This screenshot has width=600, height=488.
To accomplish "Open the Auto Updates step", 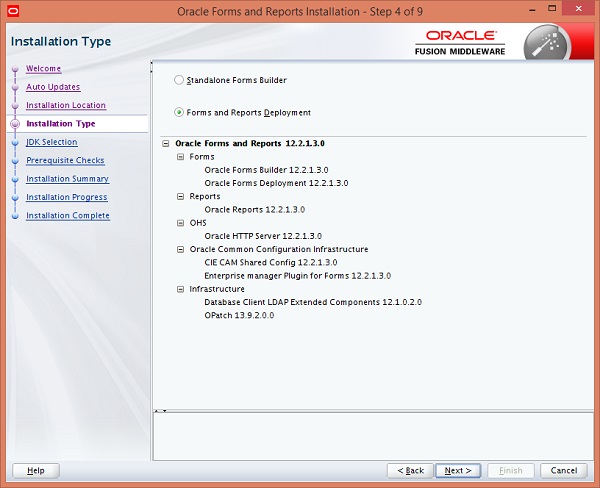I will (x=53, y=87).
